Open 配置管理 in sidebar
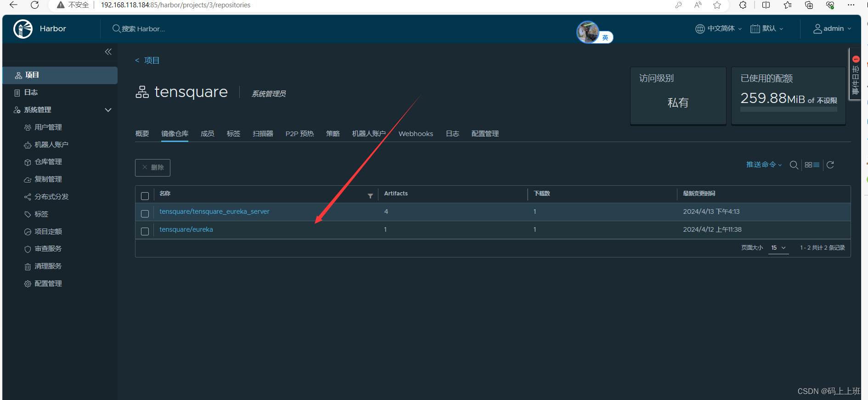868x400 pixels. coord(48,284)
